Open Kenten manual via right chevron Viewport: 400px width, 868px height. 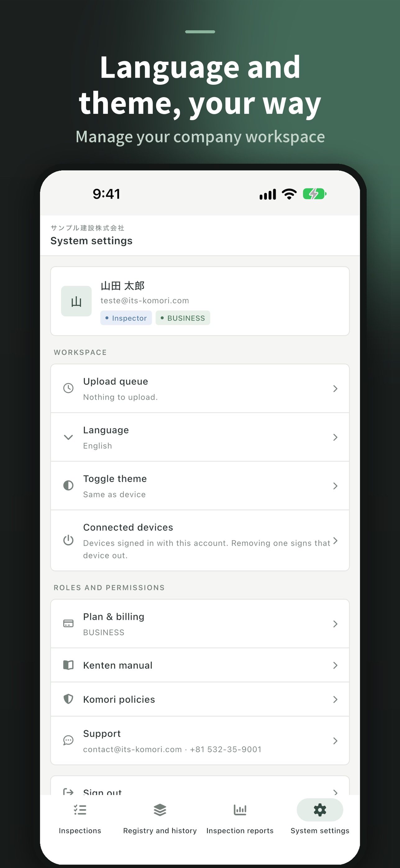pos(335,665)
